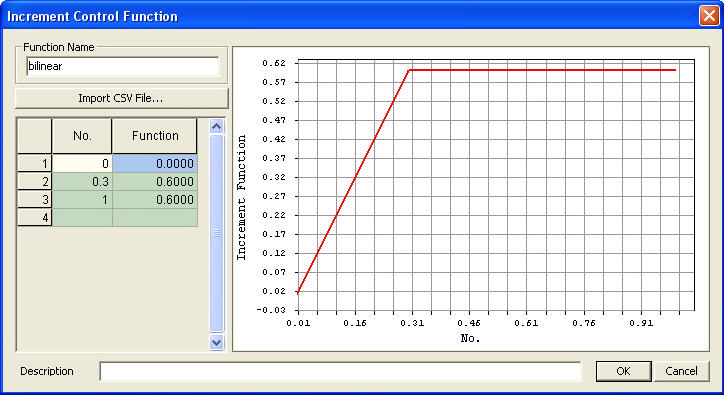Viewport: 724px width, 395px height.
Task: Click the table's vertical scrollbar thumb
Action: pos(217,233)
